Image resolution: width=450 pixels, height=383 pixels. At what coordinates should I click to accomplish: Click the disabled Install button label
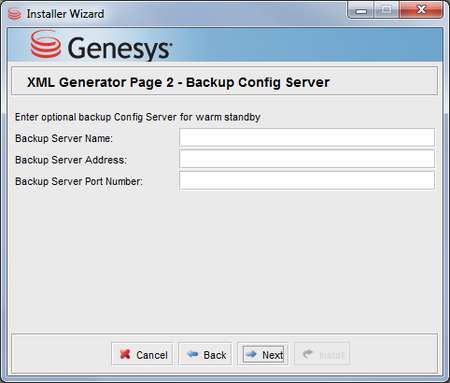332,355
